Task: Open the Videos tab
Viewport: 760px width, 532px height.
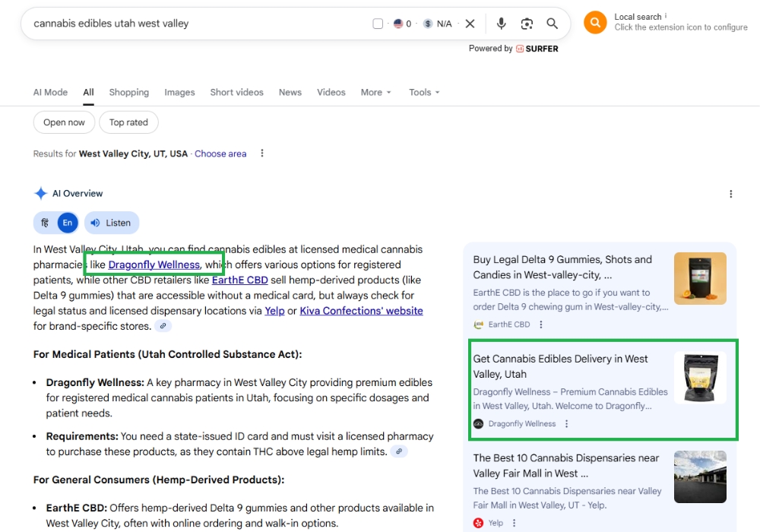Action: click(x=331, y=92)
